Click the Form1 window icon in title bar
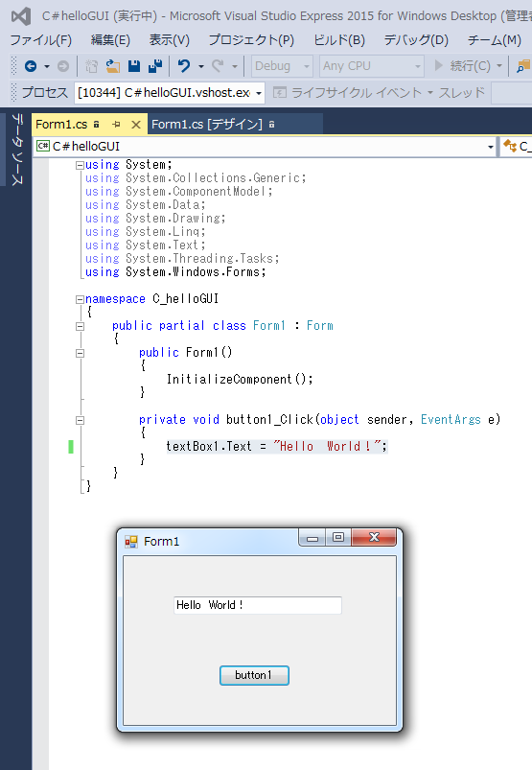532x770 pixels. (x=131, y=542)
